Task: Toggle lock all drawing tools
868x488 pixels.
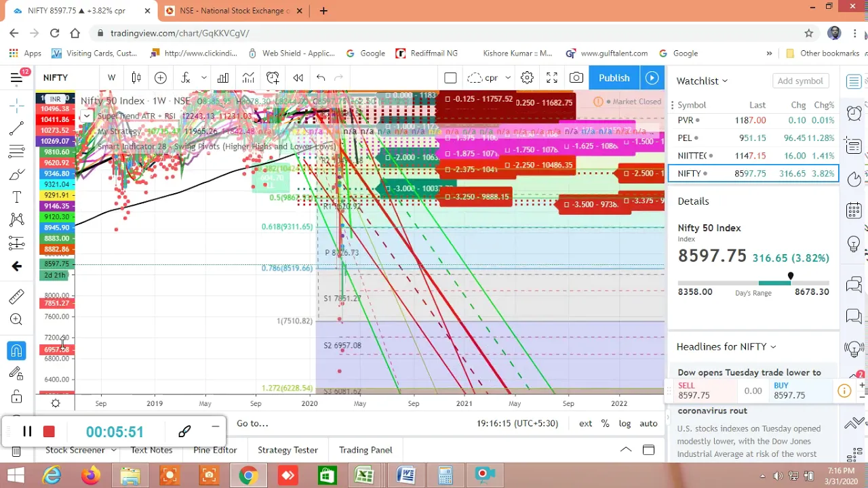Action: click(x=17, y=396)
